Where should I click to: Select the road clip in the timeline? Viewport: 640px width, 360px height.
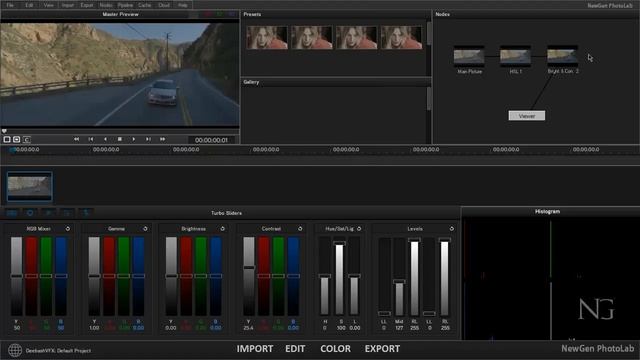pos(30,187)
